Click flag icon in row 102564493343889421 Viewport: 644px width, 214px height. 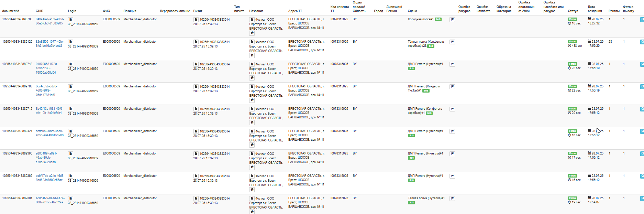click(x=452, y=131)
